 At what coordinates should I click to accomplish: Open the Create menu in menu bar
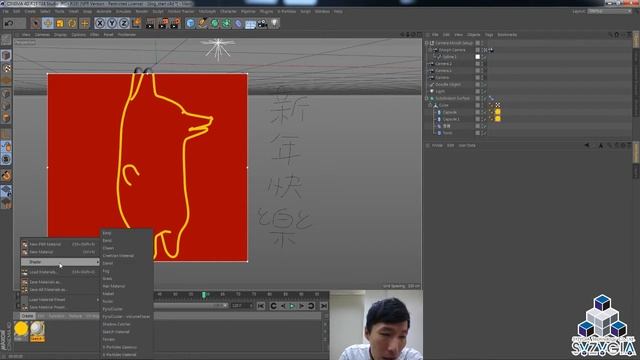click(x=30, y=11)
